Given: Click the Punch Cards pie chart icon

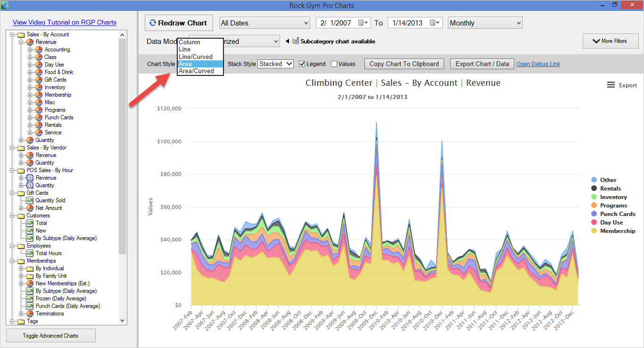Looking at the screenshot, I should tap(39, 117).
